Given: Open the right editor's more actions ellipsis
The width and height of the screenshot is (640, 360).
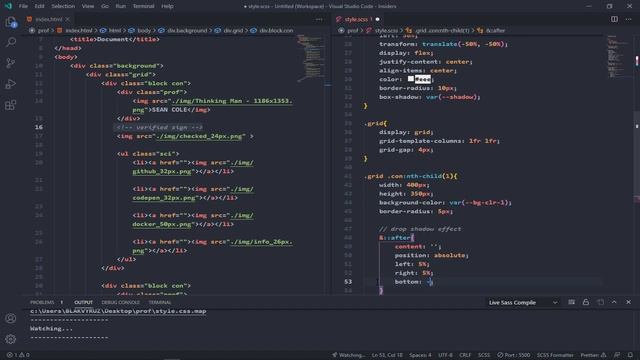Looking at the screenshot, I should click(629, 19).
